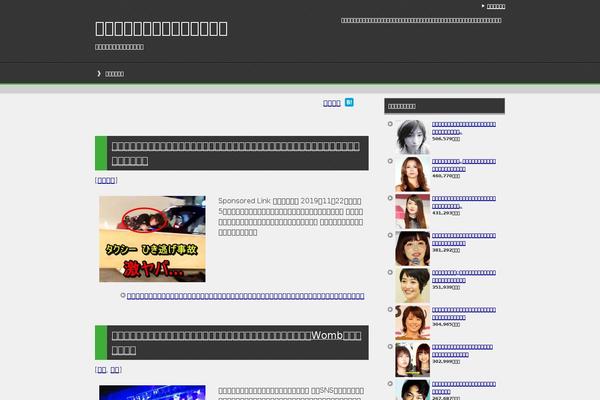
Task: Open the ranking link above the 381,292 count
Action: tap(464, 239)
